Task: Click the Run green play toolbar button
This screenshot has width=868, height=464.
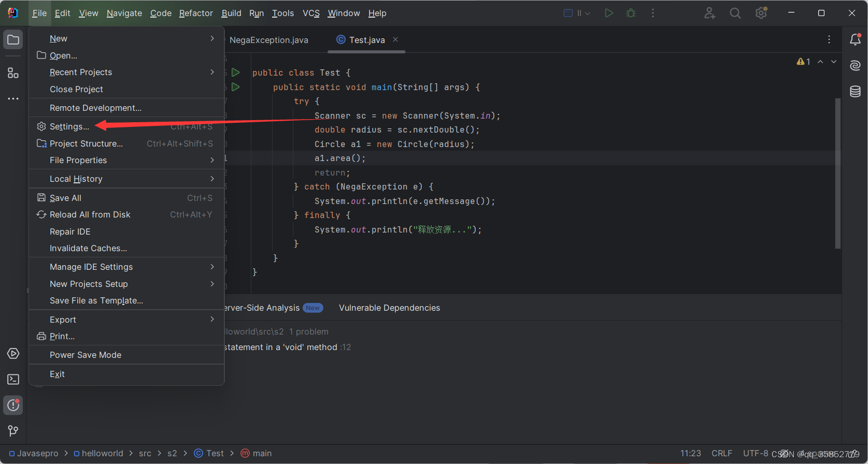Action: coord(609,13)
